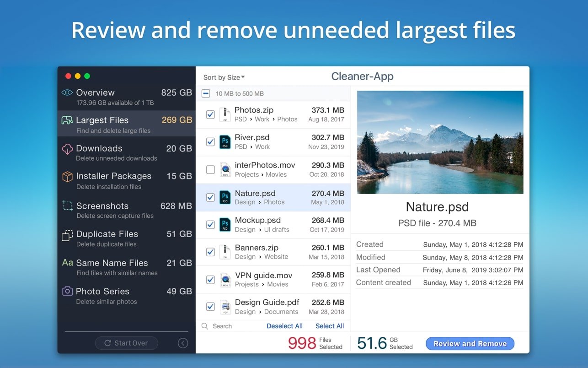Screen dimensions: 588x368
Task: Uncheck the Design Guide.pdf checkbox
Action: [210, 307]
